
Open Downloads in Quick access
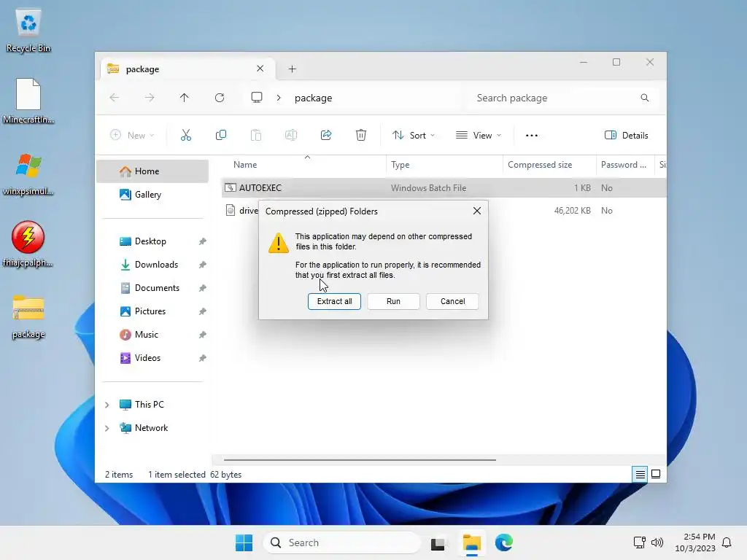tap(152, 264)
